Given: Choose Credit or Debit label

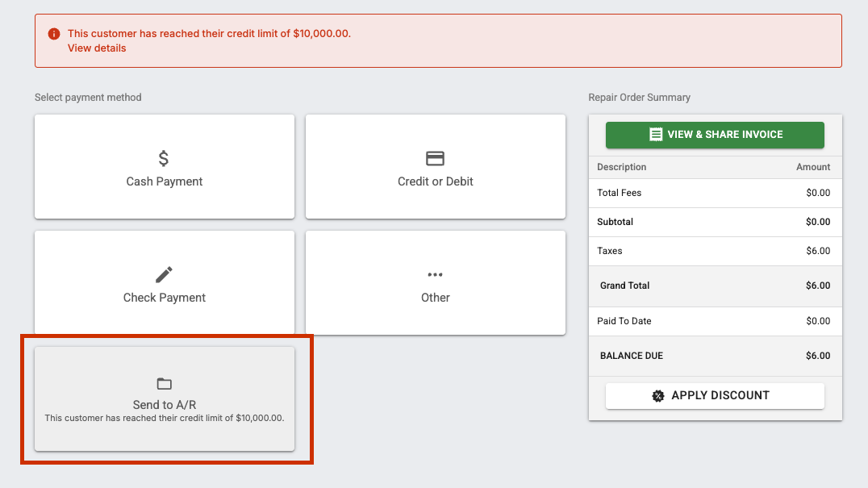Looking at the screenshot, I should [435, 181].
